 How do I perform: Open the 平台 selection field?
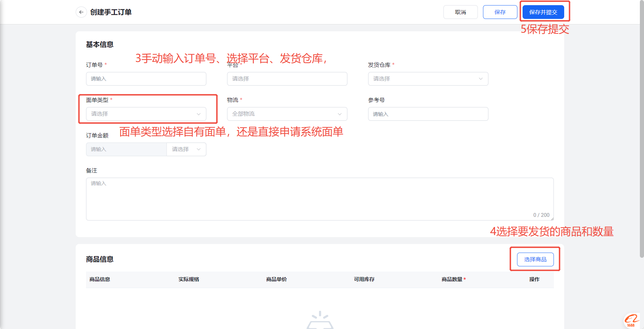coord(287,79)
